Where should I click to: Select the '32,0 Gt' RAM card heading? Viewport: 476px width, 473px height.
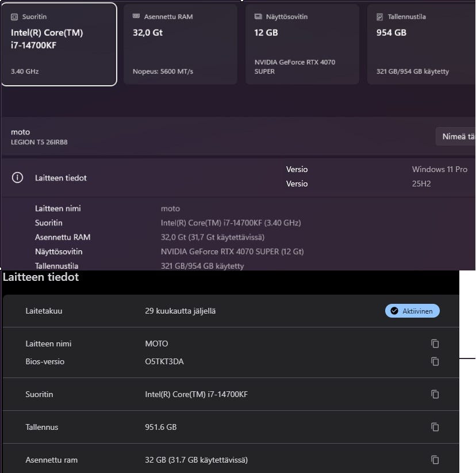pos(148,32)
